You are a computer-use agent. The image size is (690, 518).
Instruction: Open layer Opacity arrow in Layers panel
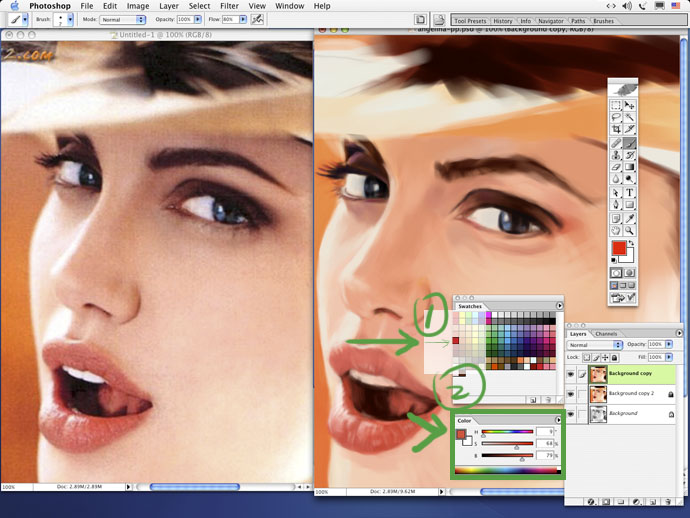[669, 344]
